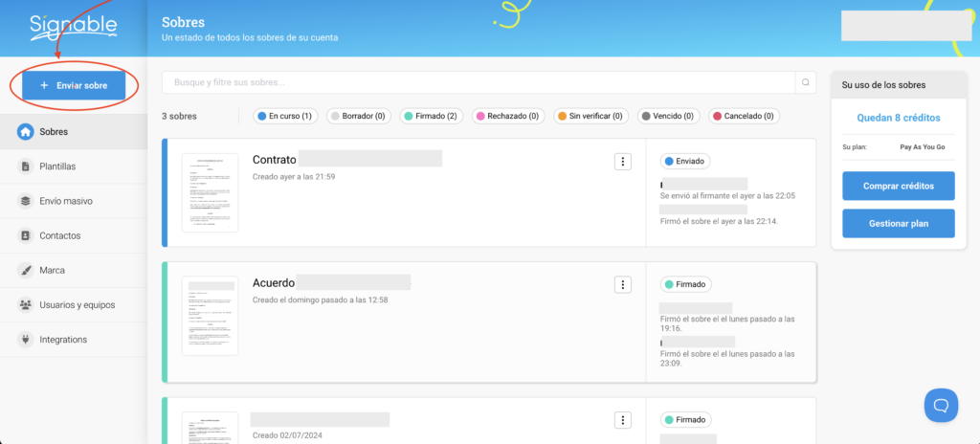Image resolution: width=980 pixels, height=444 pixels.
Task: Open Usuarios y equipos section
Action: (77, 305)
